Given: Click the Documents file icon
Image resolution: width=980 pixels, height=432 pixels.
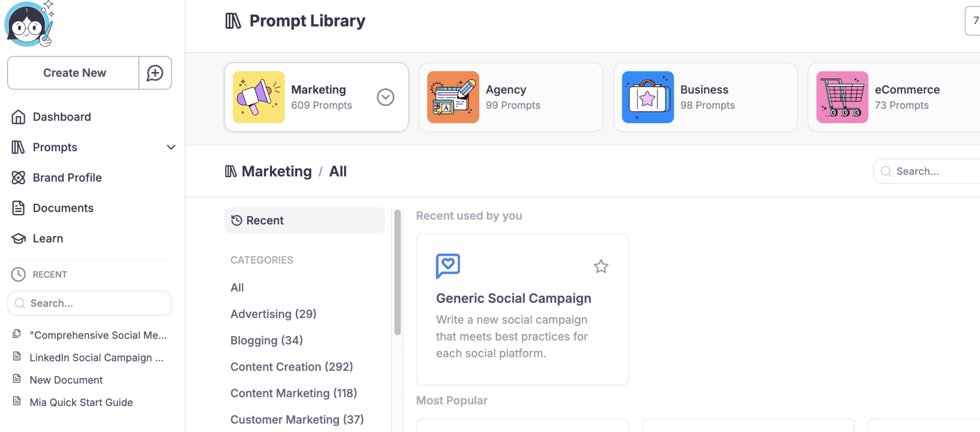Looking at the screenshot, I should tap(18, 208).
